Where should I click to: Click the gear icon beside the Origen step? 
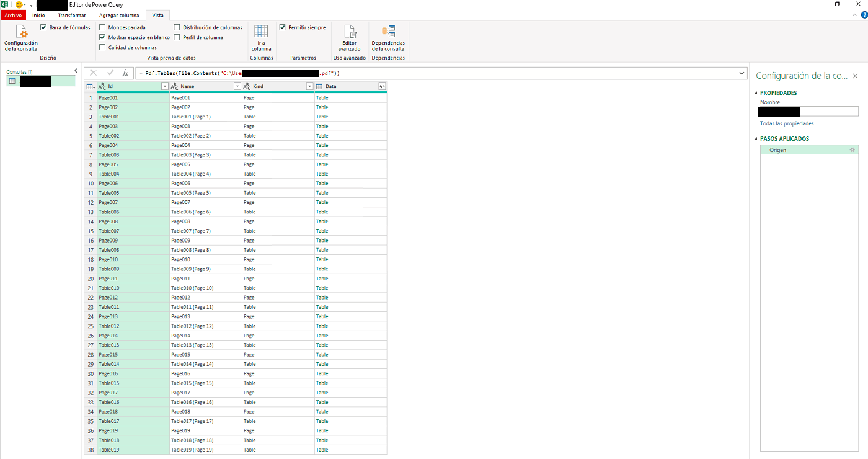click(x=852, y=149)
